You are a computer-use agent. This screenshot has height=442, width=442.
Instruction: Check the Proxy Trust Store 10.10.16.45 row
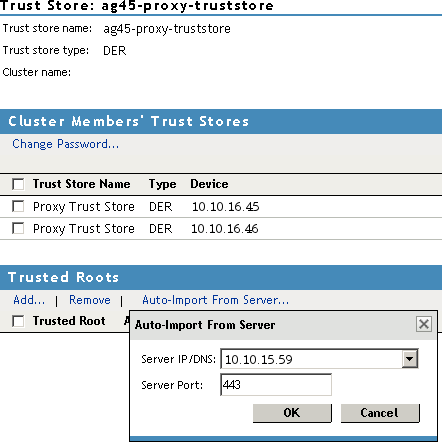click(18, 206)
